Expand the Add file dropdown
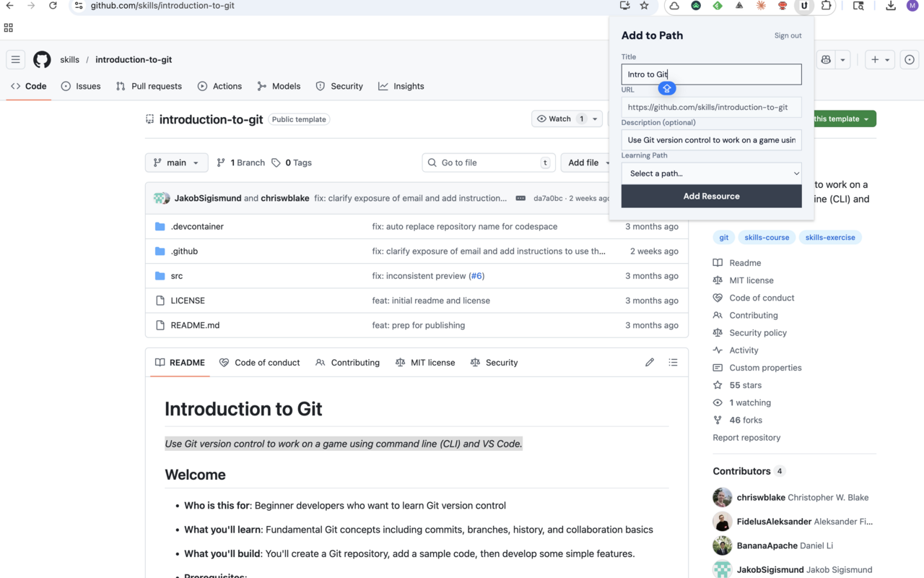 click(583, 163)
